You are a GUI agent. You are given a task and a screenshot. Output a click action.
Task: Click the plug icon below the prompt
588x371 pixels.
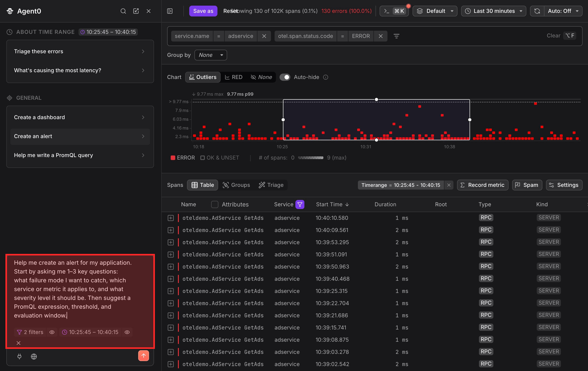tap(20, 357)
